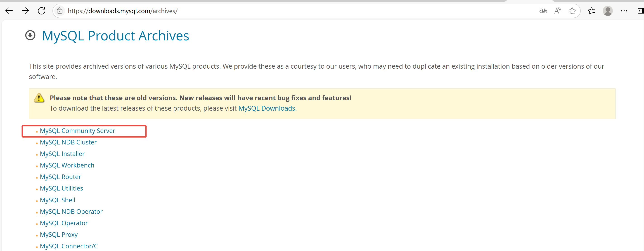
Task: Click the address bar URL
Action: coord(123,11)
